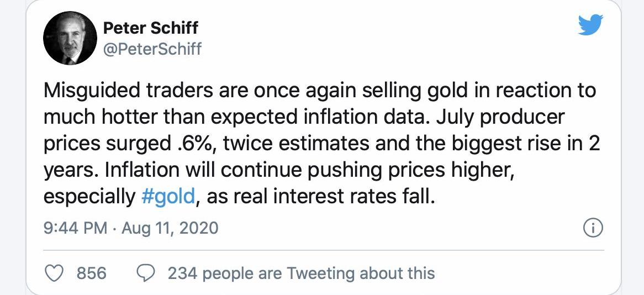The image size is (644, 295).
Task: Open Peter Schiff's profile avatar photo
Action: (70, 38)
